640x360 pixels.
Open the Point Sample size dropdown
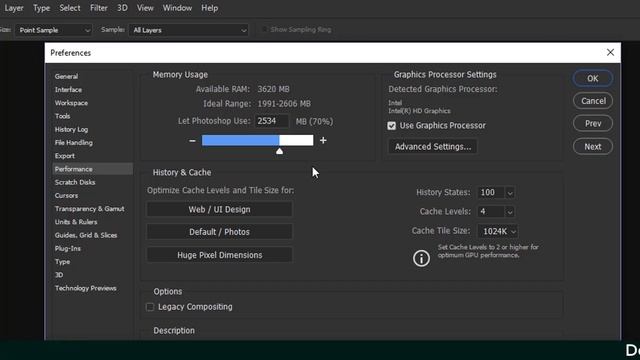(53, 30)
